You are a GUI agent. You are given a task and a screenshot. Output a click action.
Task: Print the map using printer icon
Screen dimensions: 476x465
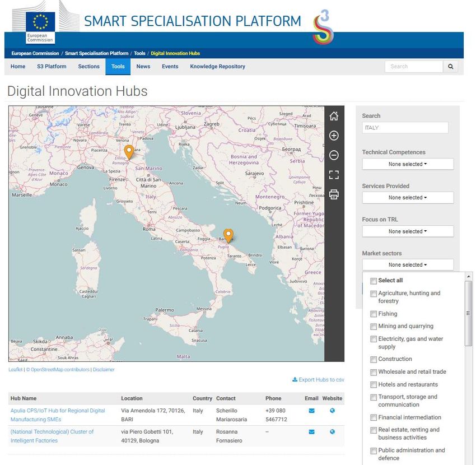point(334,194)
